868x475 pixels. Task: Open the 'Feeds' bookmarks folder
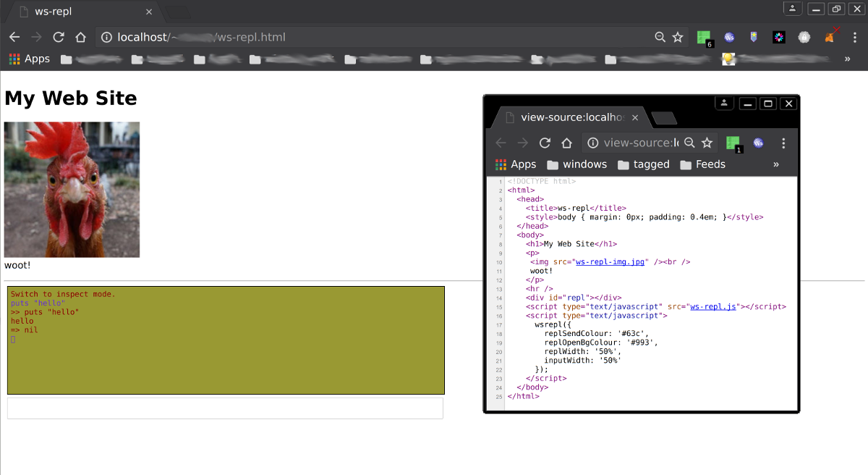tap(702, 164)
